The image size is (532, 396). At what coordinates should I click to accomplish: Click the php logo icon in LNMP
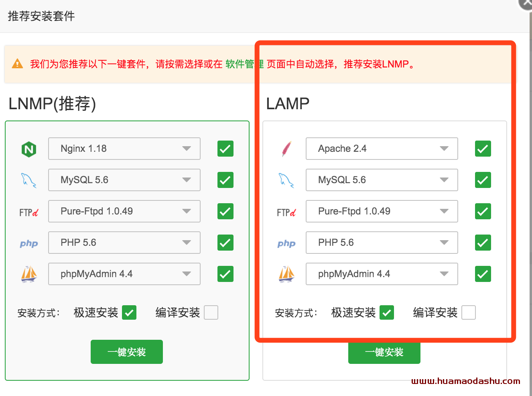pos(29,243)
